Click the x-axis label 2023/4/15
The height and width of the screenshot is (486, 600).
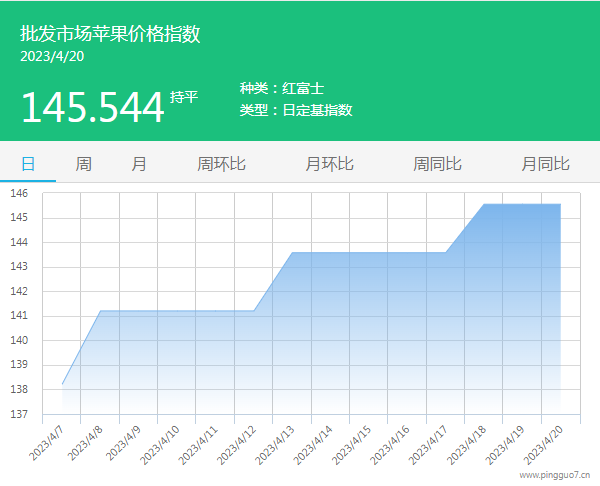coord(351,445)
